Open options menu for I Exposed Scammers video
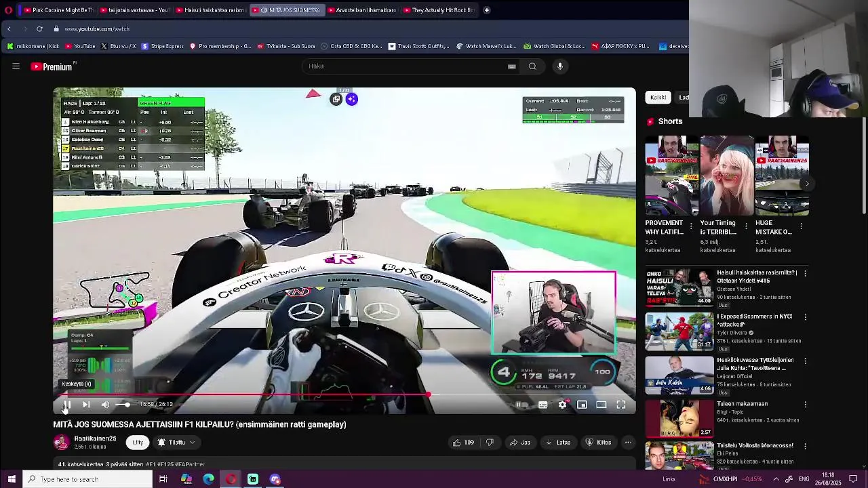Viewport: 868px width, 488px height. pyautogui.click(x=805, y=317)
